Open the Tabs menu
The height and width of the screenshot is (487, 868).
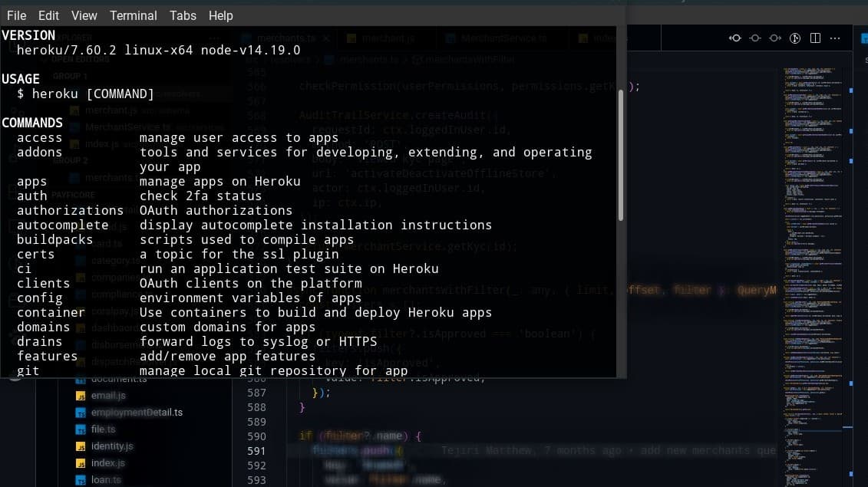click(183, 15)
